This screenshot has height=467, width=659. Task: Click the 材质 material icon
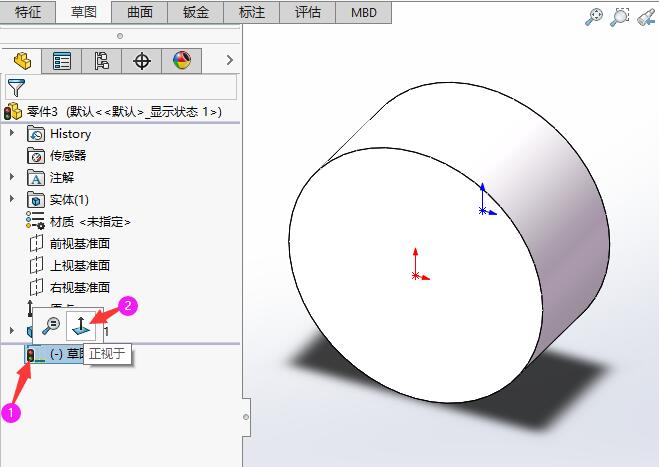click(35, 221)
